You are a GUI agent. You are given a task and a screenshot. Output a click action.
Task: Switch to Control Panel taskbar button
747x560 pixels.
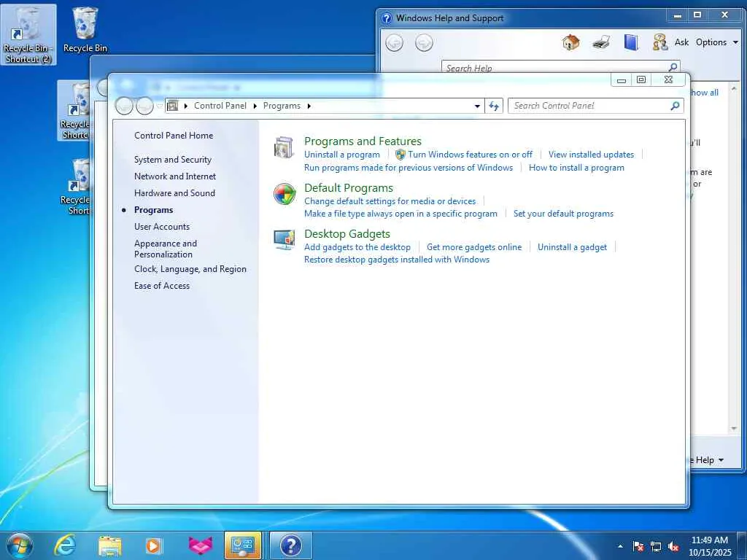243,545
